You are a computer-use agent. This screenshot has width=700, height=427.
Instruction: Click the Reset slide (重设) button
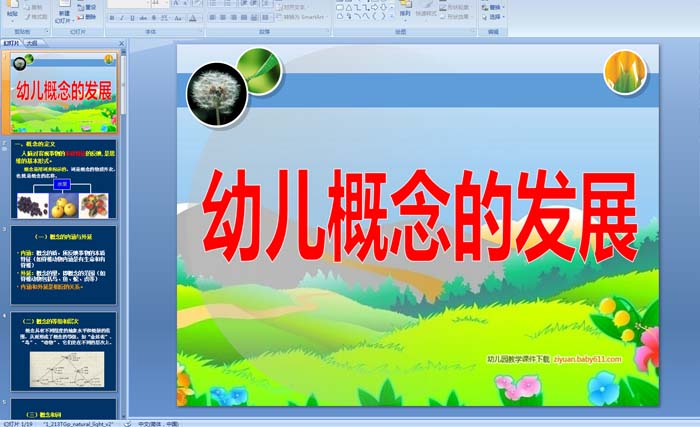pyautogui.click(x=87, y=8)
